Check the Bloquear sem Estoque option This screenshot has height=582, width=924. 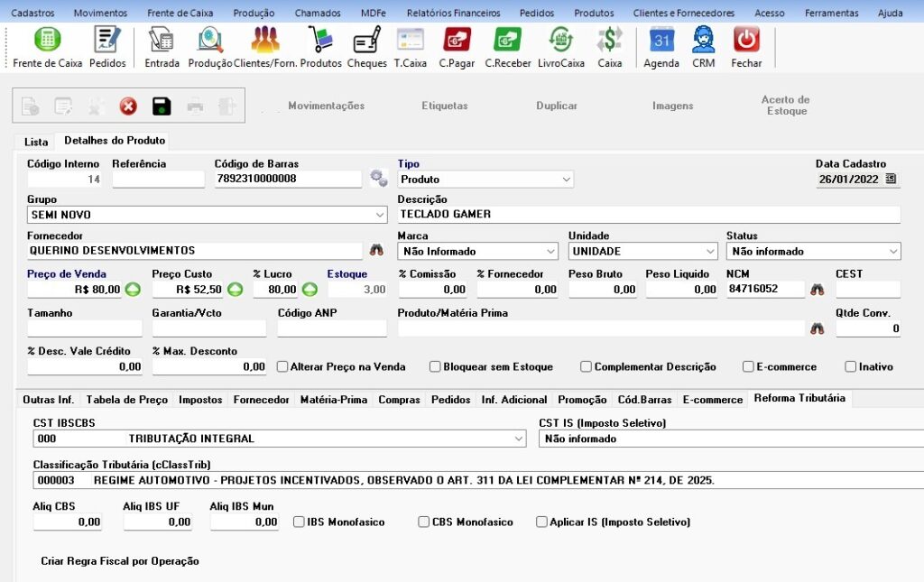(435, 367)
